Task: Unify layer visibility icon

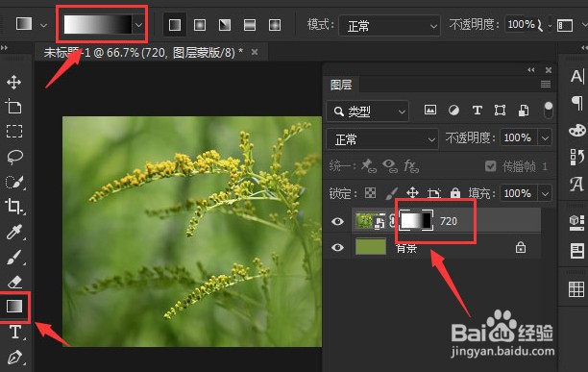Action: (390, 165)
